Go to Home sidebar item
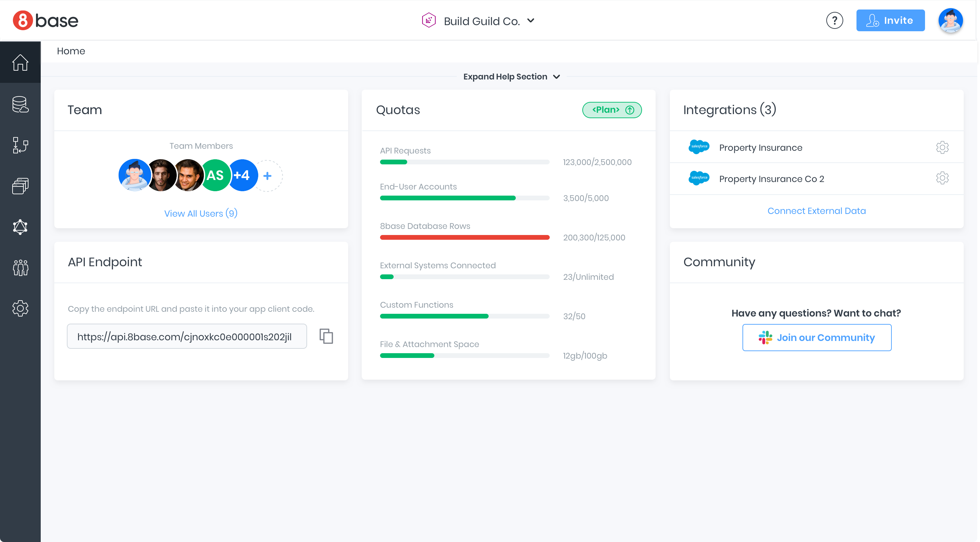This screenshot has width=980, height=542. (20, 62)
